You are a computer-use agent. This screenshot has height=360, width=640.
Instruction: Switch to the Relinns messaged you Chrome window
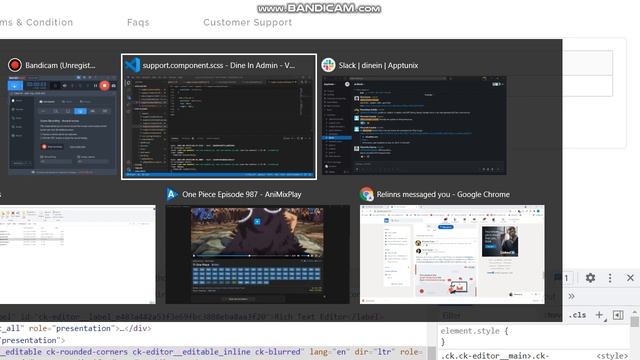point(452,254)
